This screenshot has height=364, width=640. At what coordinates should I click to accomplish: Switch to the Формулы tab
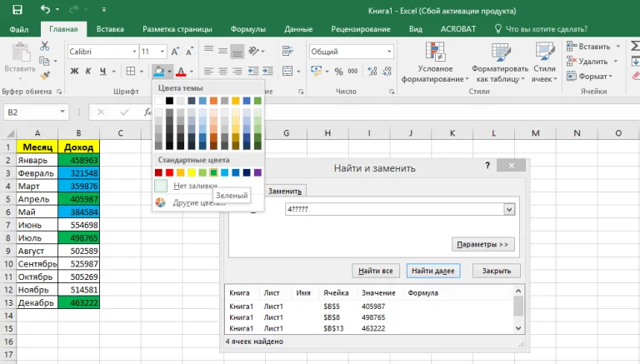[248, 29]
